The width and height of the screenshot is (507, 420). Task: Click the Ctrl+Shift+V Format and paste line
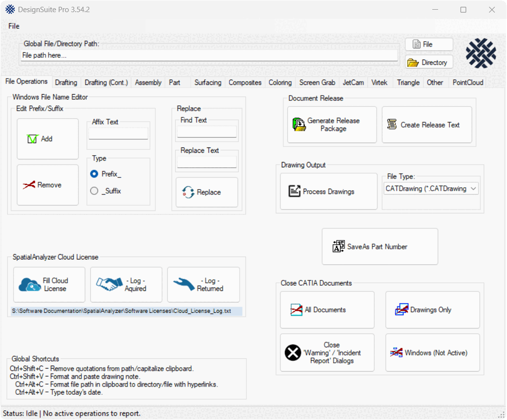75,376
